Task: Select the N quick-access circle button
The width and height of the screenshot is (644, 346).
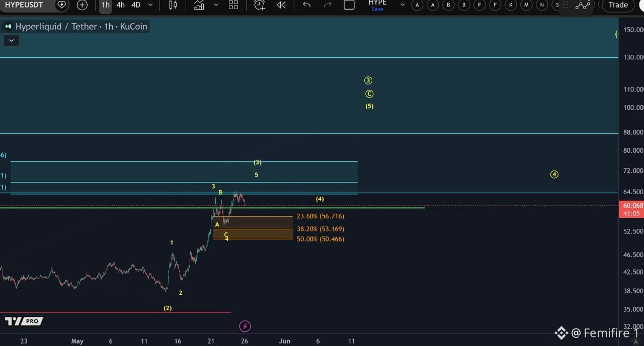Action: tap(542, 5)
